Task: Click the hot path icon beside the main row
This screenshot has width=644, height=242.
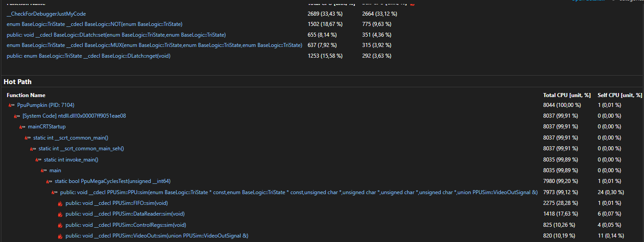Action: (x=44, y=170)
